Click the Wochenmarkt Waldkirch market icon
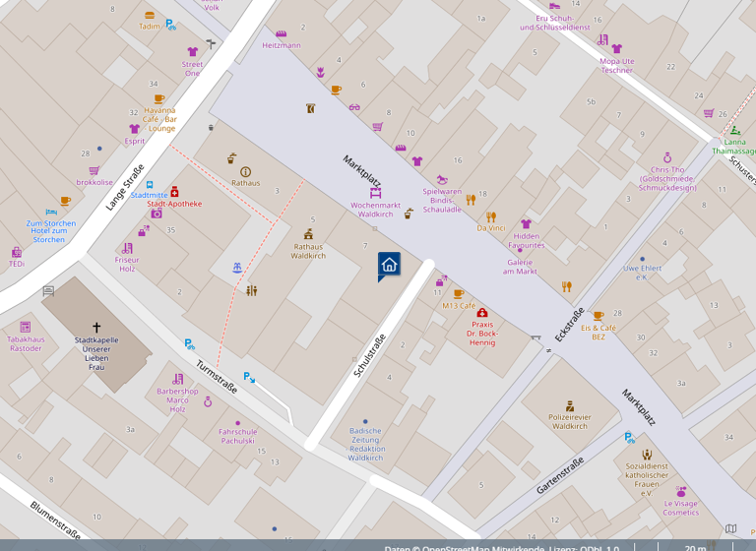 point(375,193)
